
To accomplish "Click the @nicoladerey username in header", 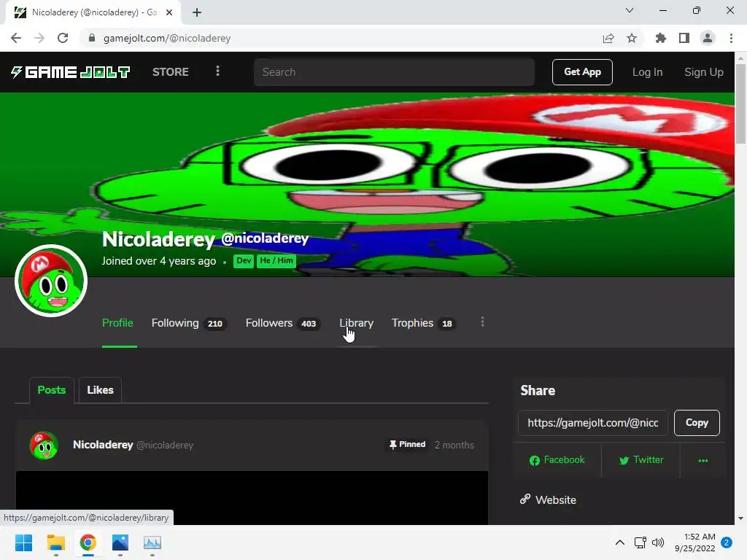I will (265, 238).
